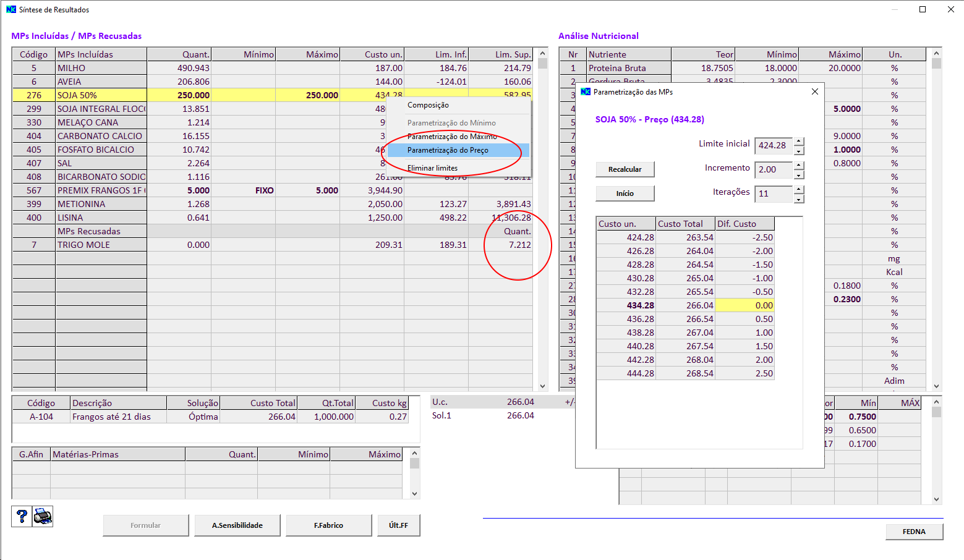Image resolution: width=964 pixels, height=560 pixels.
Task: Choose Parametrização do Máximo menu option
Action: 452,137
